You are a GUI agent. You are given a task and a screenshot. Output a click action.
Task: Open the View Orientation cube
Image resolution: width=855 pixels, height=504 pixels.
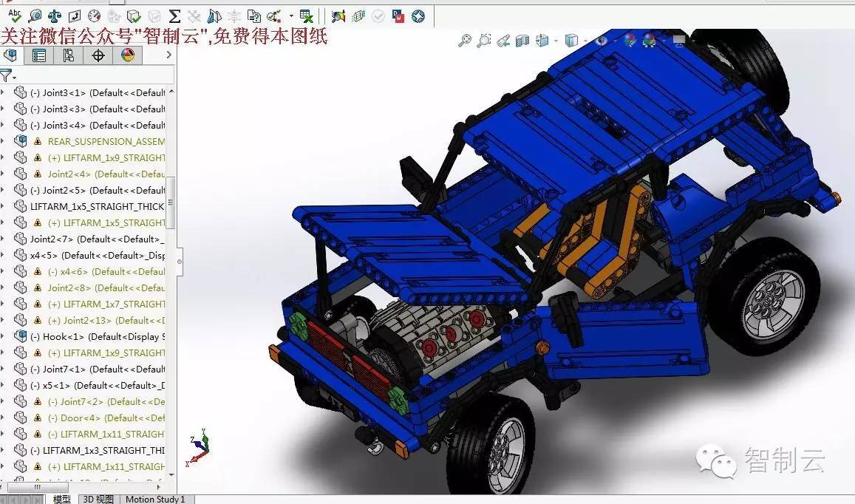542,41
